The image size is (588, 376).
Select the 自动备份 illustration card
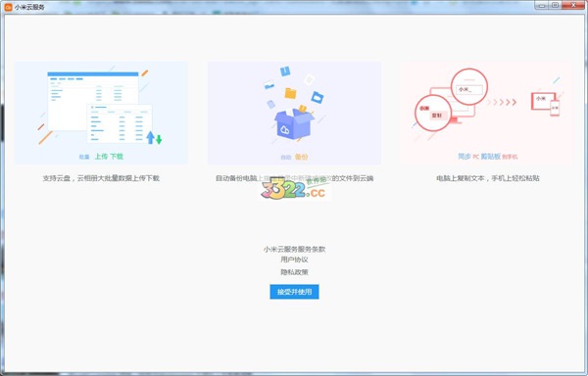coord(294,114)
